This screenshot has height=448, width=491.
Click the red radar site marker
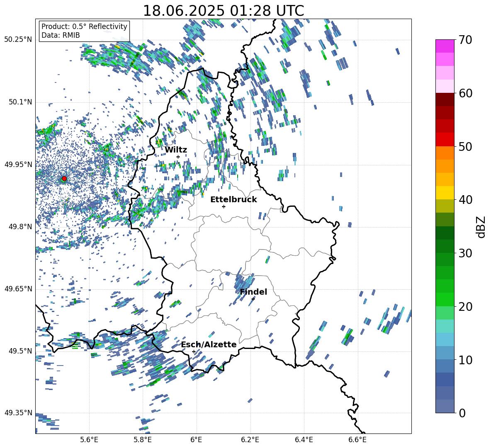click(x=64, y=179)
